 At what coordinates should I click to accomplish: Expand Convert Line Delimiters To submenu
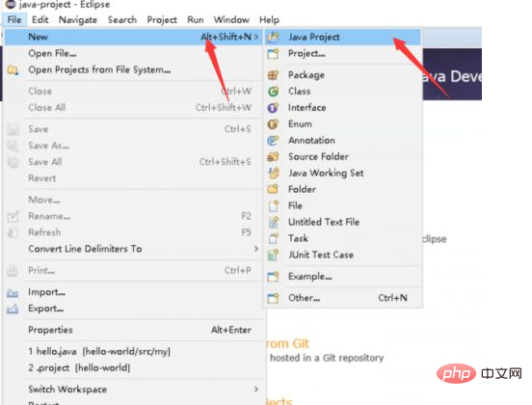tap(256, 249)
